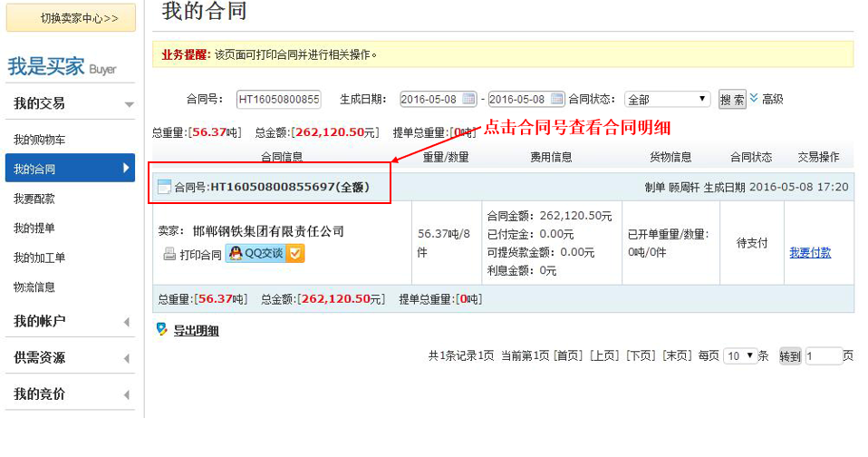Click the contract document icon before 合同号
The width and height of the screenshot is (868, 457).
(x=164, y=187)
